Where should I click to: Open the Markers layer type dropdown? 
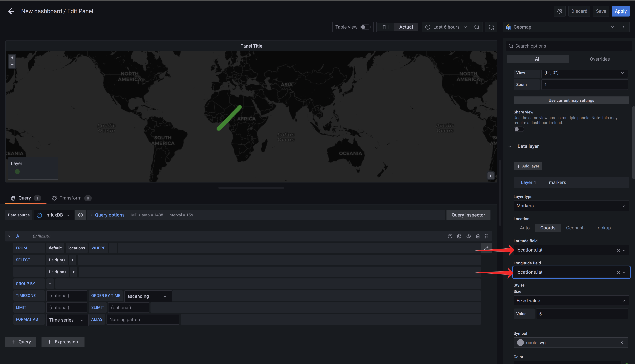[571, 205]
